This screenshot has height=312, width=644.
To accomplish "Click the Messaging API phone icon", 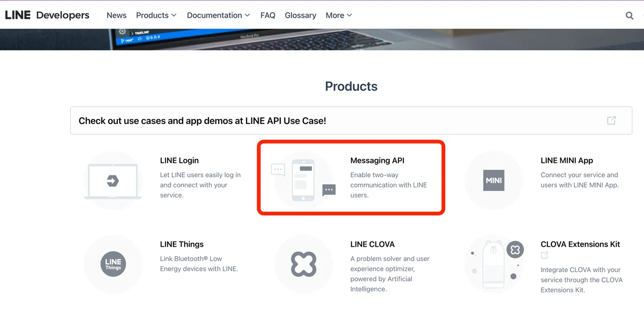I will pos(303,180).
